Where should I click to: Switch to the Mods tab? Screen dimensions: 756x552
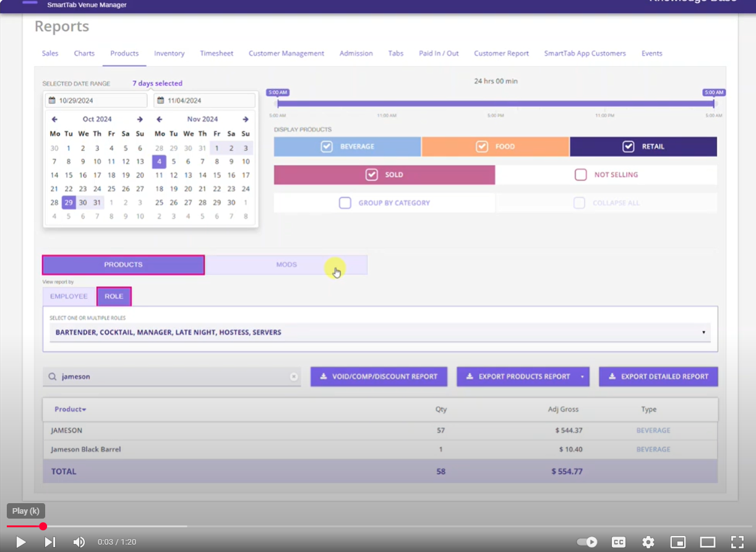pos(286,265)
